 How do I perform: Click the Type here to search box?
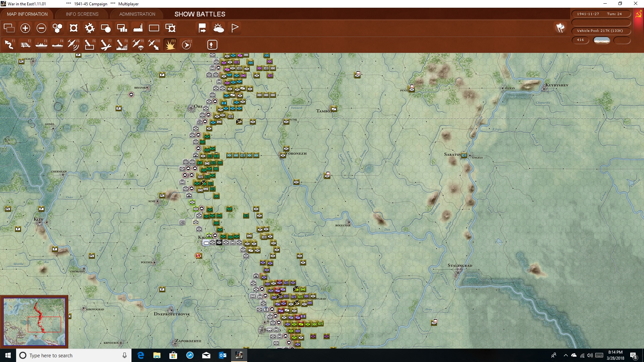tap(74, 355)
